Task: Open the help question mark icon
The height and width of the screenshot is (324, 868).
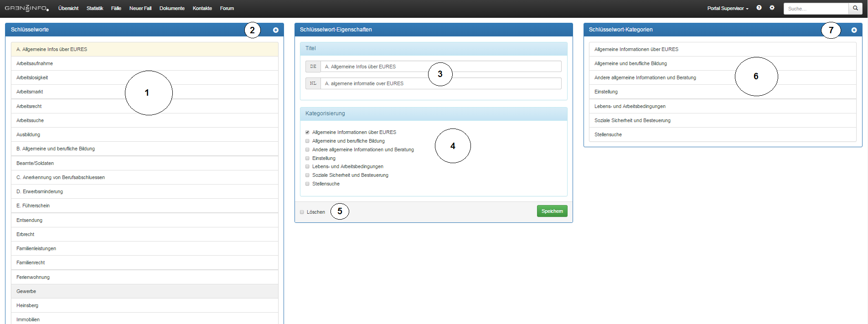Action: [x=759, y=8]
